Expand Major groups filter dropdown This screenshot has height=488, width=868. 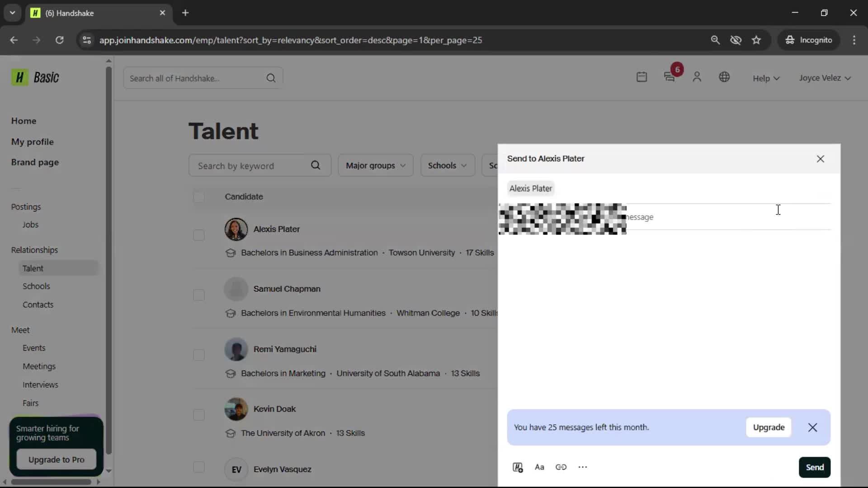375,165
